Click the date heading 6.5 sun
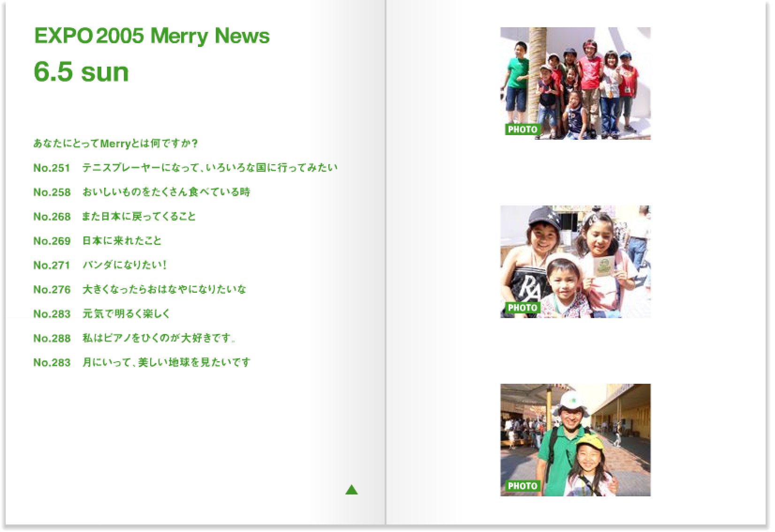 tap(81, 72)
